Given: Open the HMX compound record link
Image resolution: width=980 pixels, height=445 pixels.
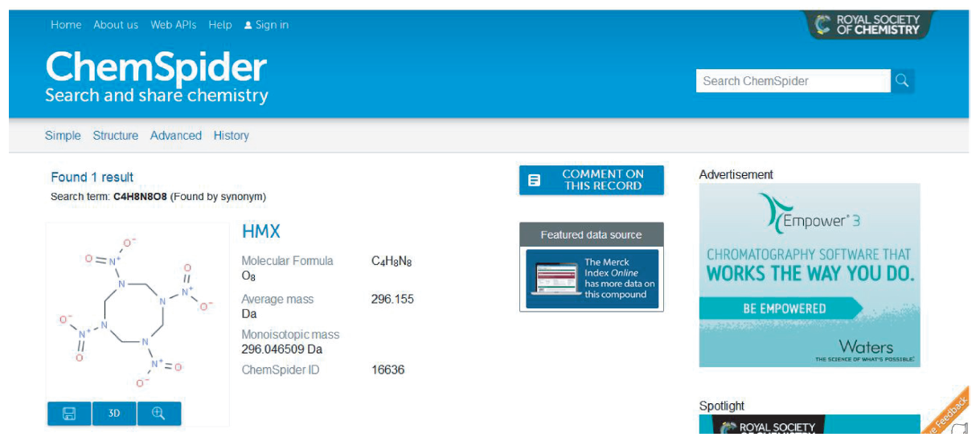Looking at the screenshot, I should [261, 231].
